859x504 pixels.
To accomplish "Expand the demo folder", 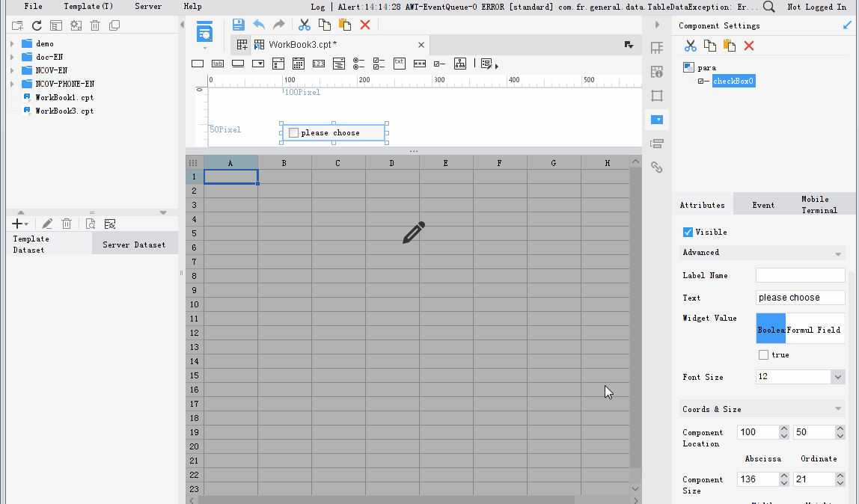I will pyautogui.click(x=11, y=43).
